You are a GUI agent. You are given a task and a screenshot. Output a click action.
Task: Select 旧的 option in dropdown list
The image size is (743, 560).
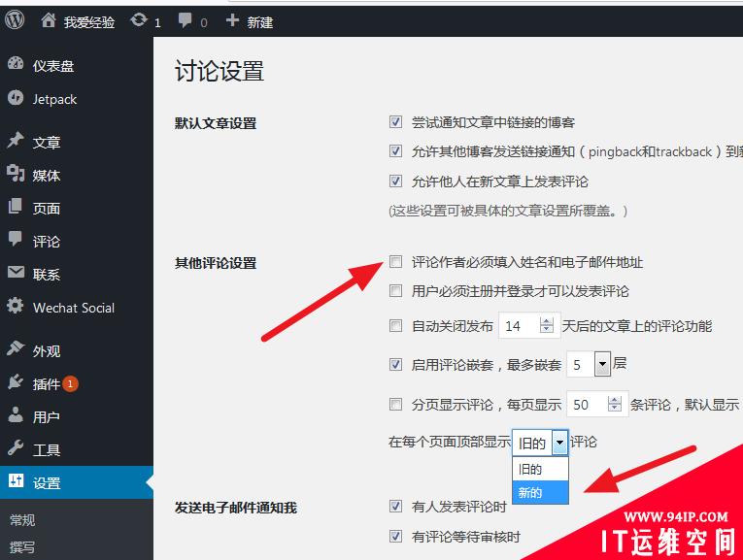pos(540,469)
